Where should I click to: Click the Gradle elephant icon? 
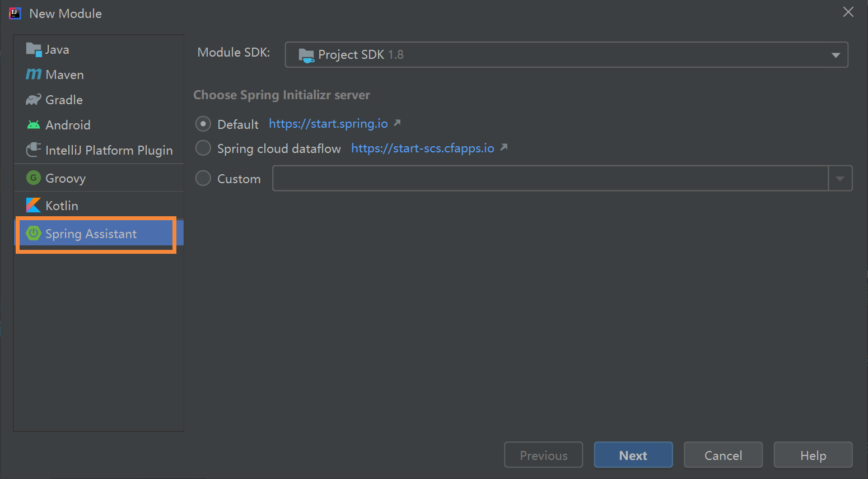point(34,100)
